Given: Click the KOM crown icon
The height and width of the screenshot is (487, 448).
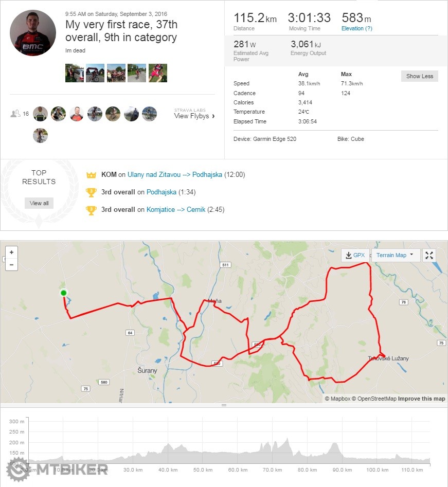Looking at the screenshot, I should pyautogui.click(x=91, y=175).
